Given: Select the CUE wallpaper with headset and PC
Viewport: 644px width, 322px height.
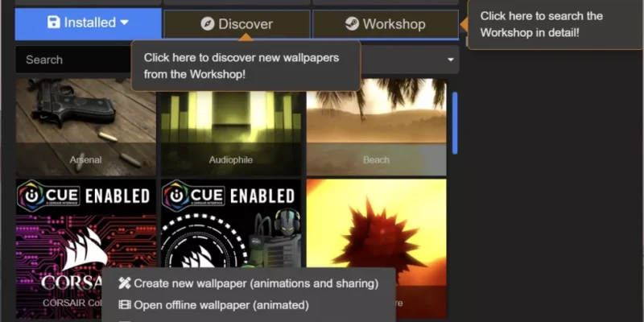Looking at the screenshot, I should [231, 225].
